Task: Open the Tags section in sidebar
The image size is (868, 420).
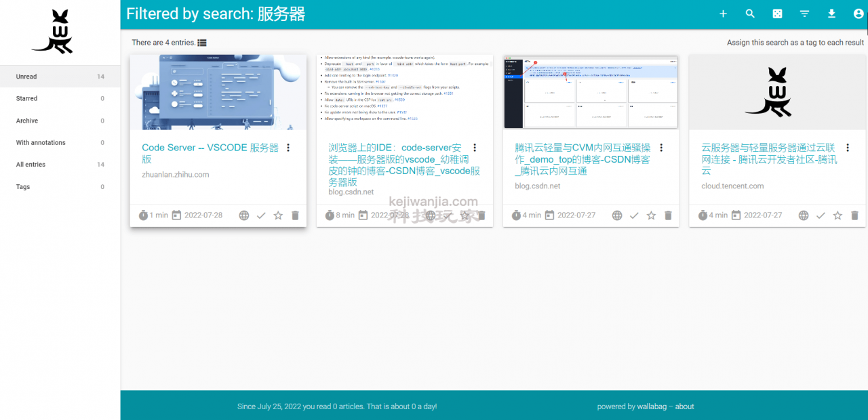Action: click(60, 187)
